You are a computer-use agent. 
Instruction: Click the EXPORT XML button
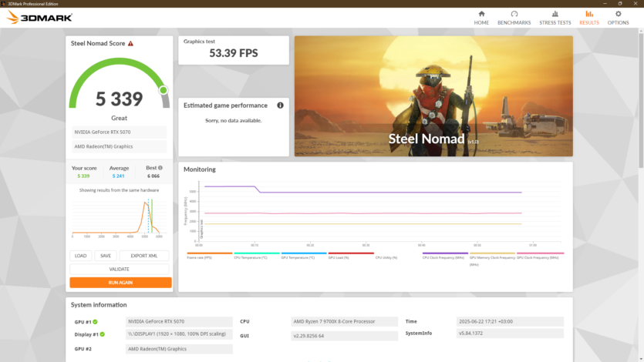tap(143, 256)
